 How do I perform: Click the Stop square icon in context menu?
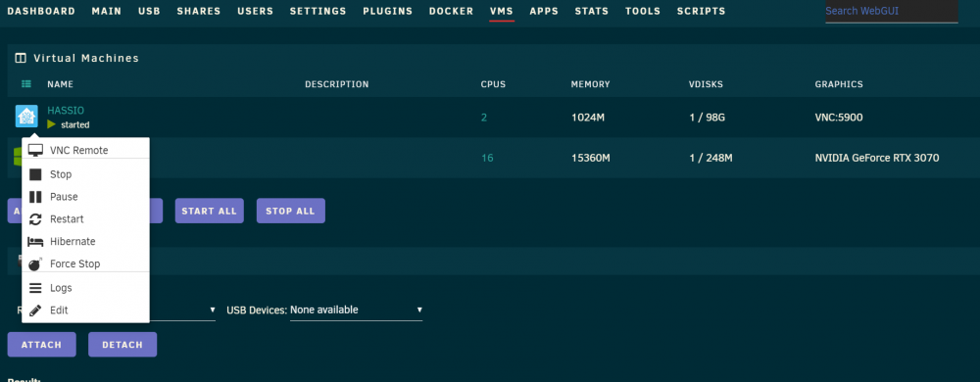point(35,174)
